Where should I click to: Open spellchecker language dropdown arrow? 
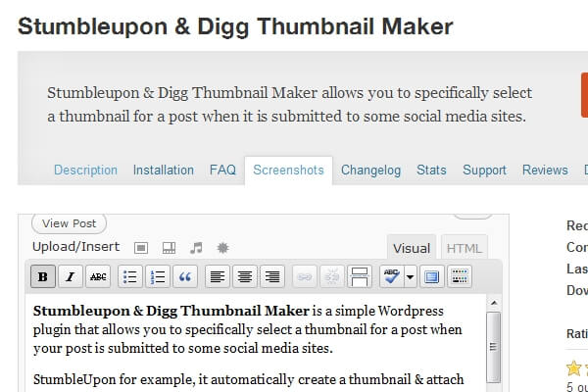point(411,276)
